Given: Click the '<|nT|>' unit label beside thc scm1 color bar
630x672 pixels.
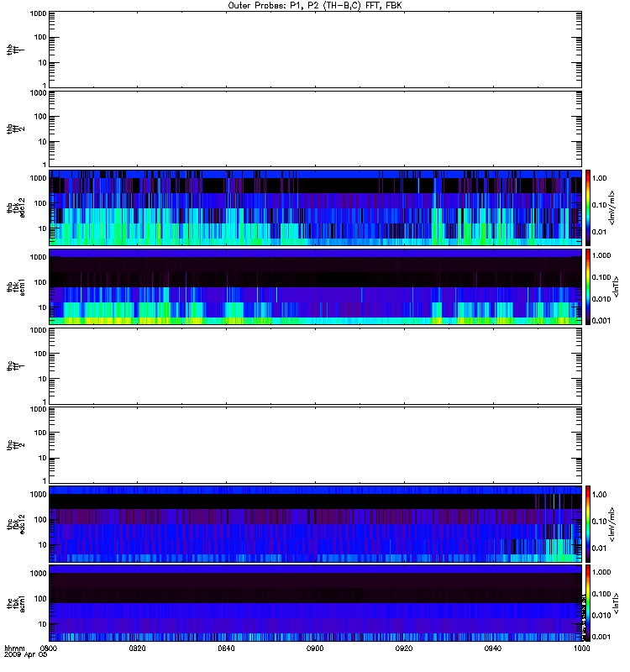Looking at the screenshot, I should pos(616,603).
